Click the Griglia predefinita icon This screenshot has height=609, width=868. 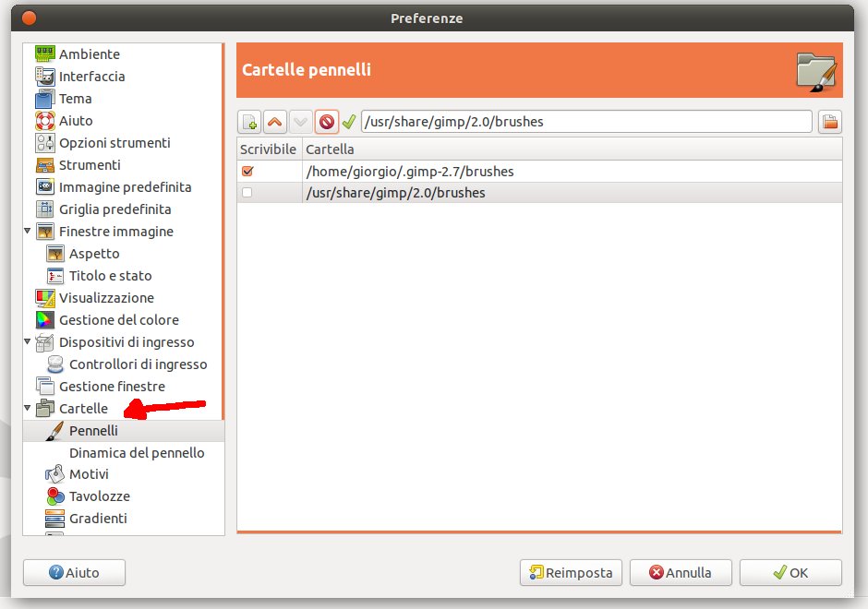pyautogui.click(x=45, y=209)
